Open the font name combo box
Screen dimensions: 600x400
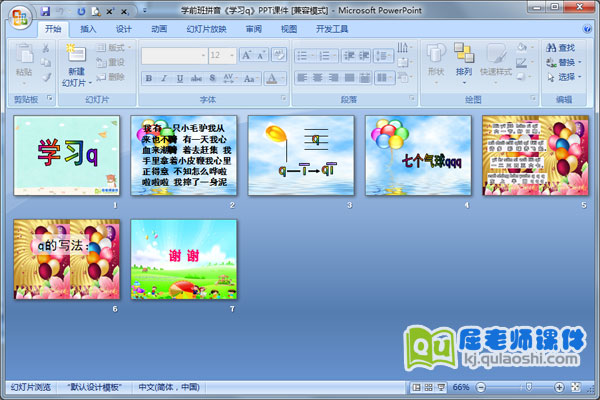pyautogui.click(x=174, y=56)
